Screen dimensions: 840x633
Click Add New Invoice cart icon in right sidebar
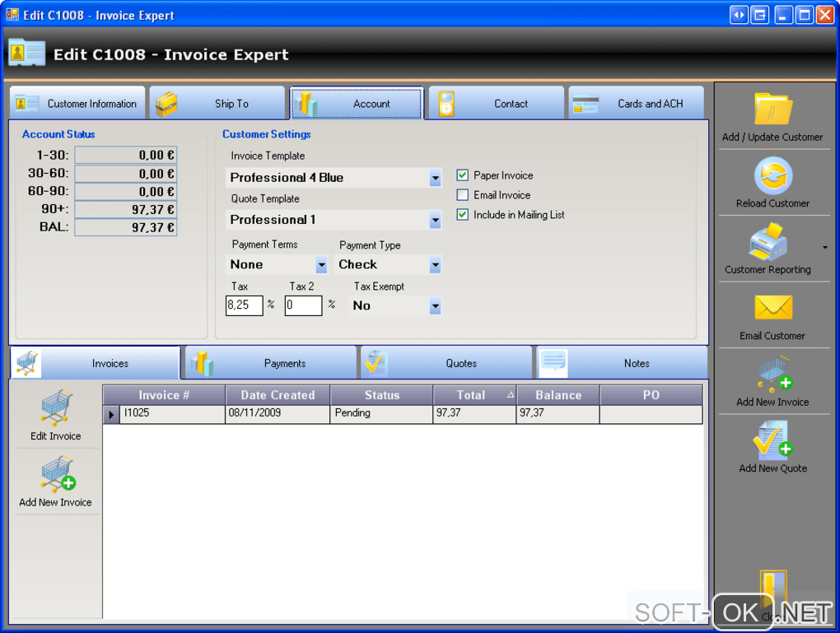pos(774,374)
